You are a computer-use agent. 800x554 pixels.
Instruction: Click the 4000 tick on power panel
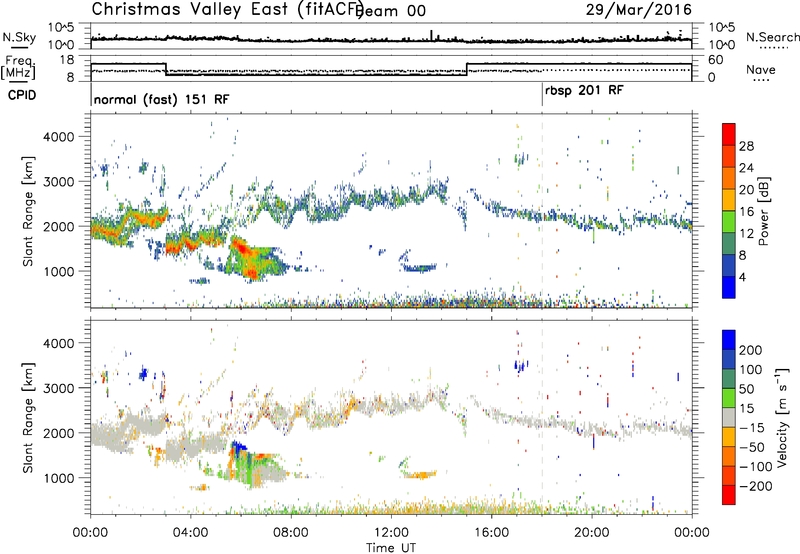pos(58,137)
